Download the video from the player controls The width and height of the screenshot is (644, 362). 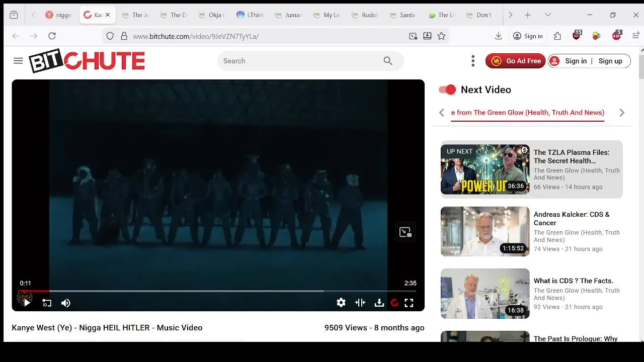tap(379, 303)
